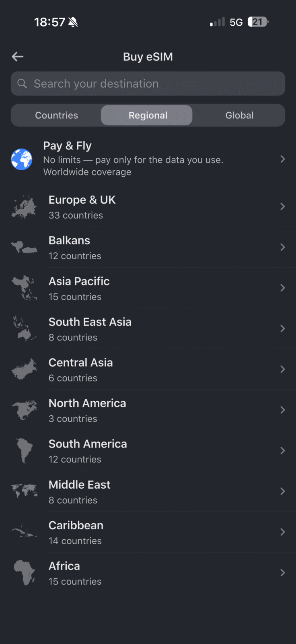Expand the Middle East chevron
The image size is (296, 644).
pos(282,491)
